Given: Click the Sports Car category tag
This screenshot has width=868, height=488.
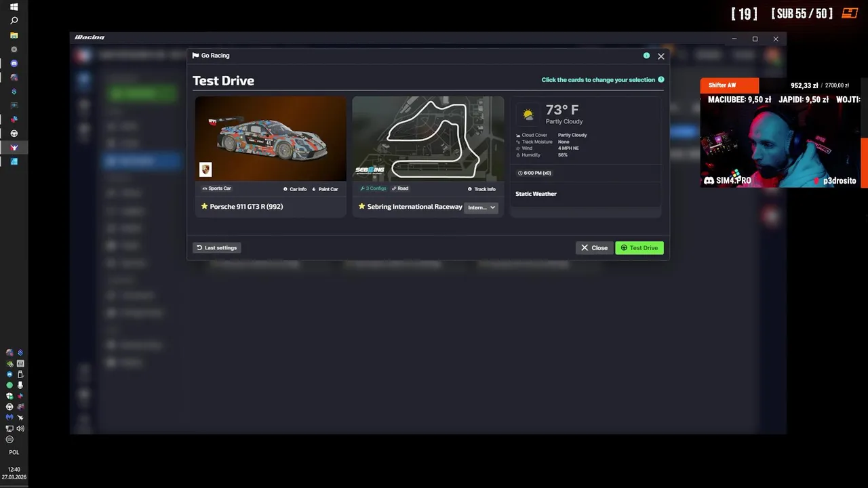Looking at the screenshot, I should click(217, 188).
